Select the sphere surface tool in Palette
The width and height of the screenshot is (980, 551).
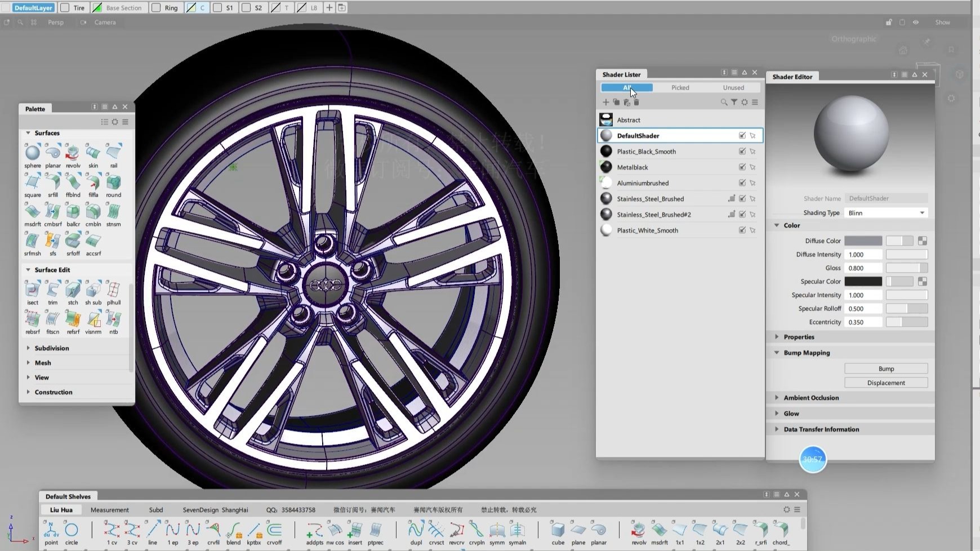pyautogui.click(x=33, y=153)
